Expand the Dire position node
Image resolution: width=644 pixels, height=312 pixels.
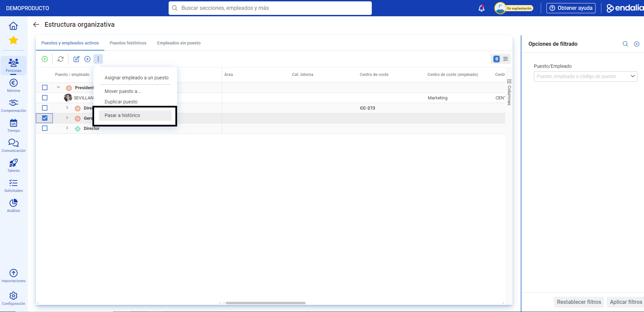(67, 108)
